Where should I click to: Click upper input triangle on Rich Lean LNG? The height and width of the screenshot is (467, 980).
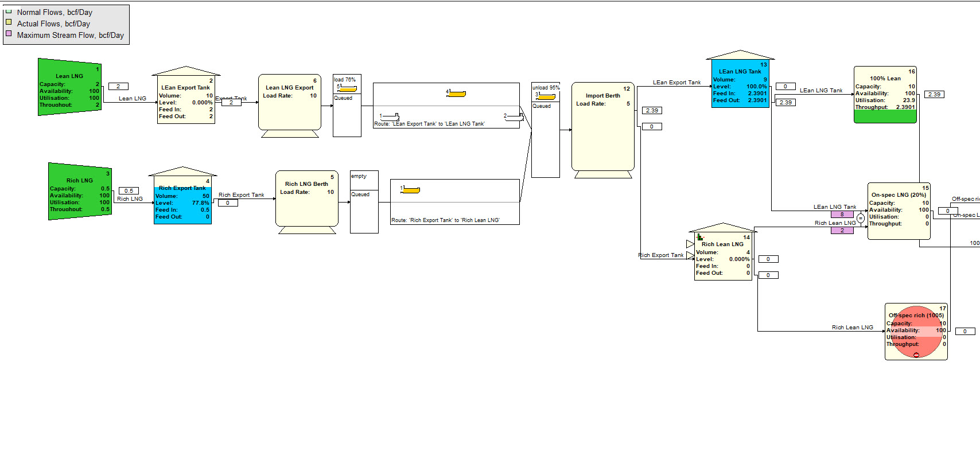[x=690, y=244]
